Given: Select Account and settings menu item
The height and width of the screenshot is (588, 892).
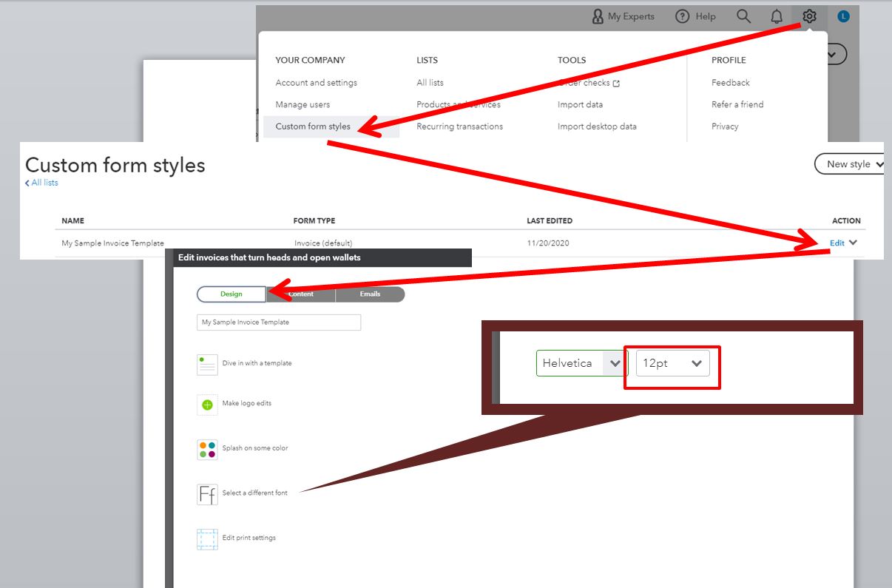Looking at the screenshot, I should click(x=316, y=83).
